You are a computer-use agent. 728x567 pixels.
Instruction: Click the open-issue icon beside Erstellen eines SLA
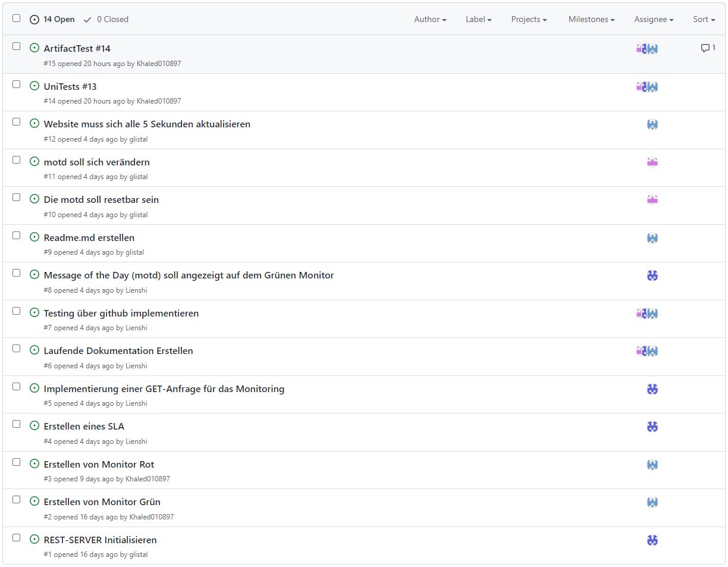pyautogui.click(x=34, y=426)
